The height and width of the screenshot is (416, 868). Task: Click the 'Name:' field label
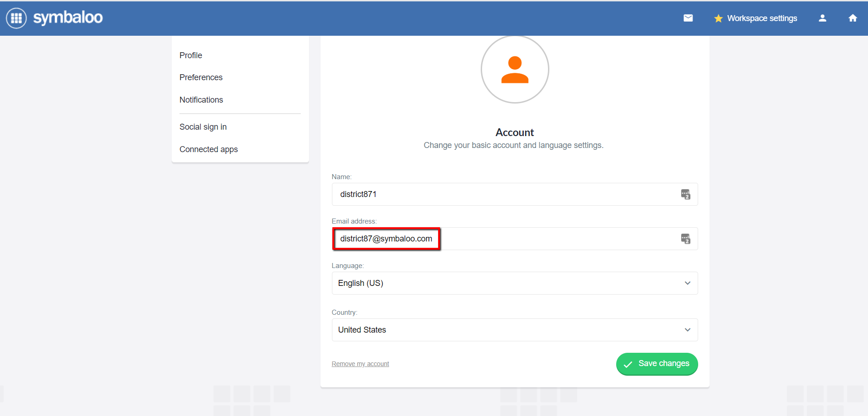click(x=342, y=177)
